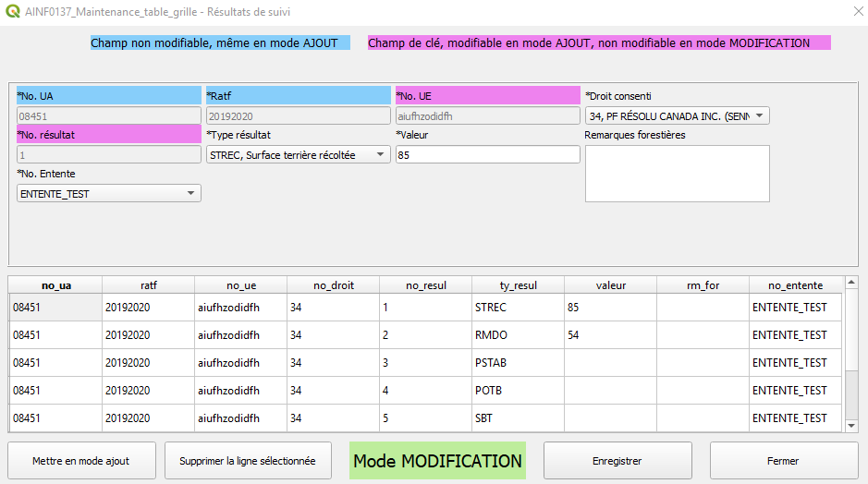Viewport: 868px width, 484px height.
Task: Open the Type résultat combo box
Action: (298, 155)
